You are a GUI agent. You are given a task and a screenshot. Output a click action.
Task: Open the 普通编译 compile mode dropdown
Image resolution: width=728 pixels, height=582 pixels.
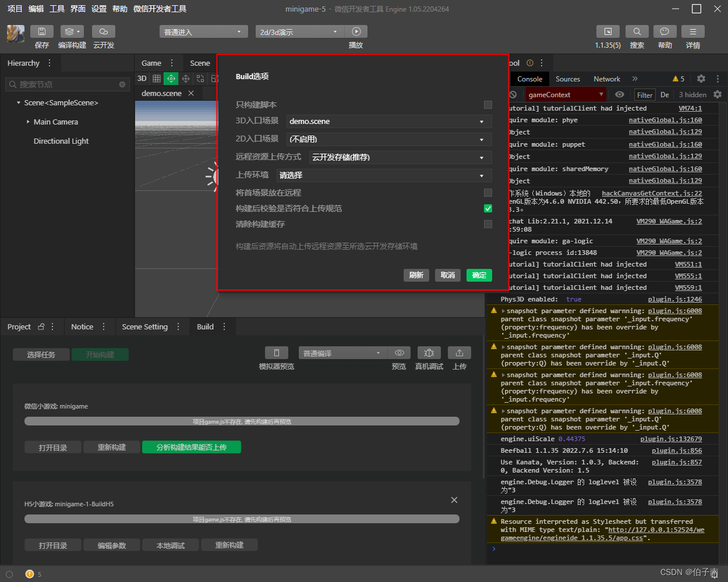(x=342, y=353)
